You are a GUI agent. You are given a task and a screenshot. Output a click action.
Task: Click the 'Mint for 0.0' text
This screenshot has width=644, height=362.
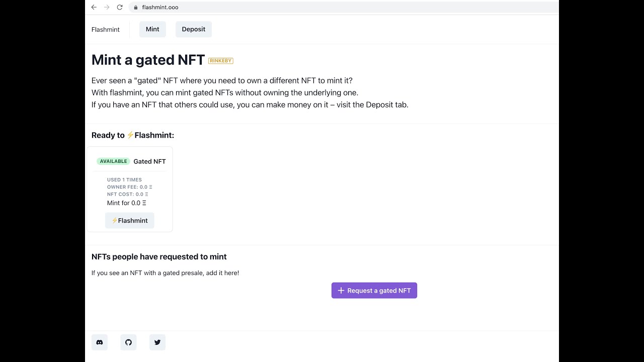coord(127,203)
